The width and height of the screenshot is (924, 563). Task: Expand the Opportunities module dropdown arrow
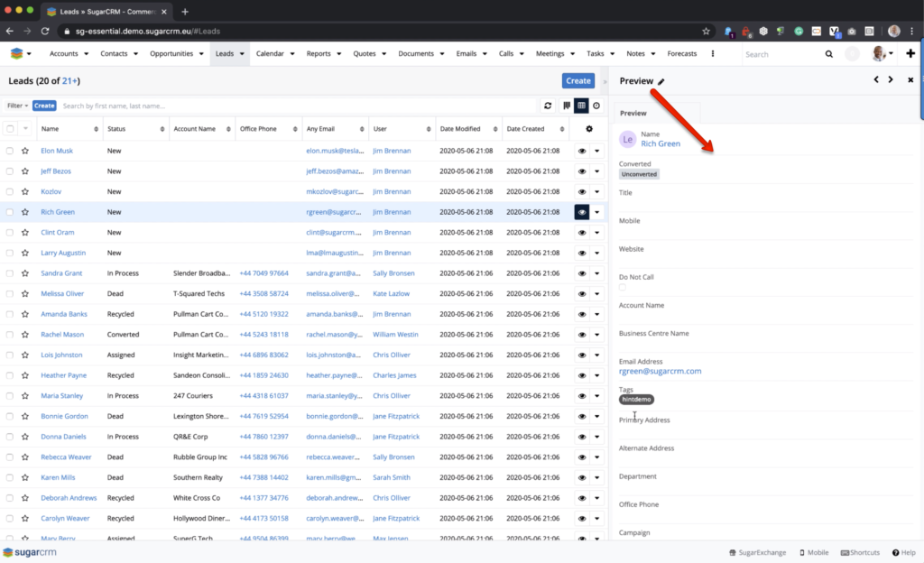tap(201, 54)
